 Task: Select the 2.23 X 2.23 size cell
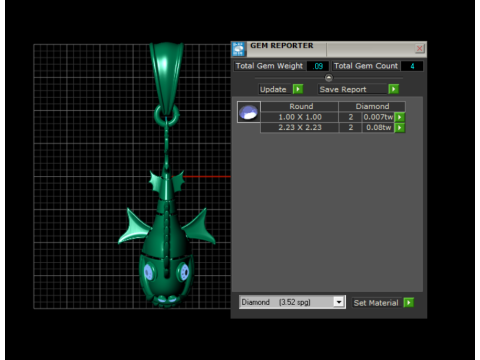pyautogui.click(x=300, y=128)
